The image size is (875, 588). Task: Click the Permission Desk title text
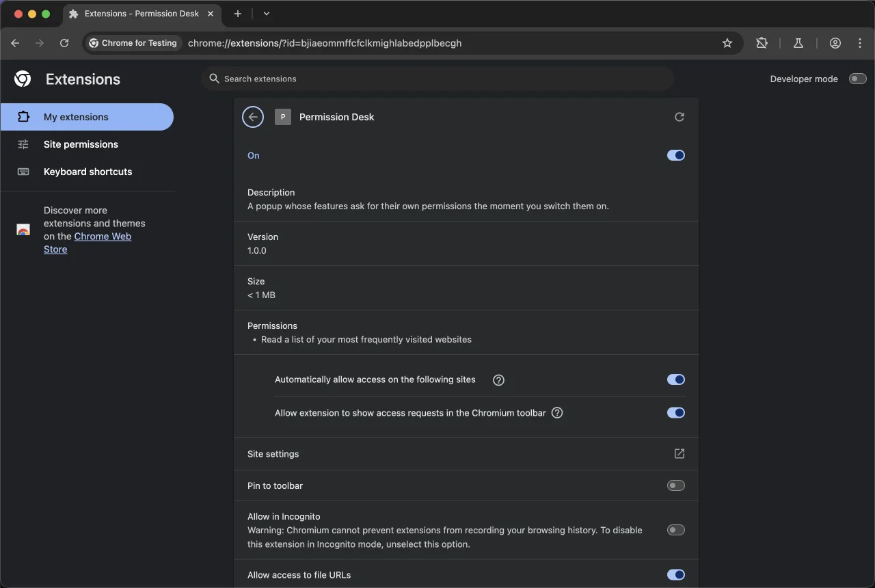[x=337, y=117]
